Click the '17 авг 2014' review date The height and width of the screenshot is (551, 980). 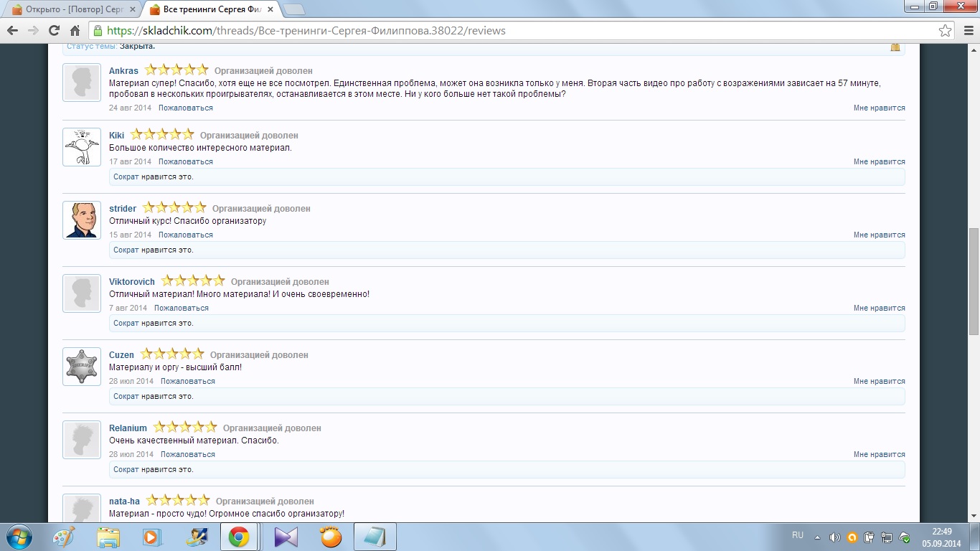click(x=131, y=161)
